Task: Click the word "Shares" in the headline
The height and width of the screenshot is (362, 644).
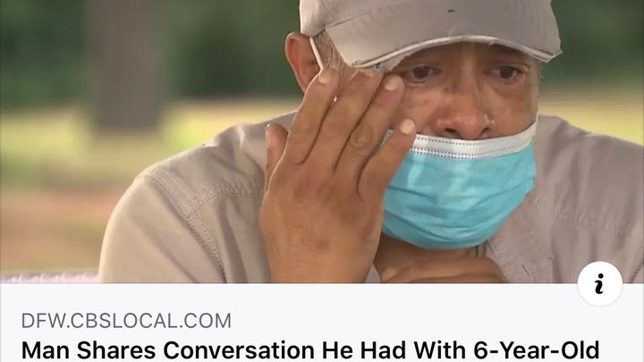Action: click(x=116, y=350)
